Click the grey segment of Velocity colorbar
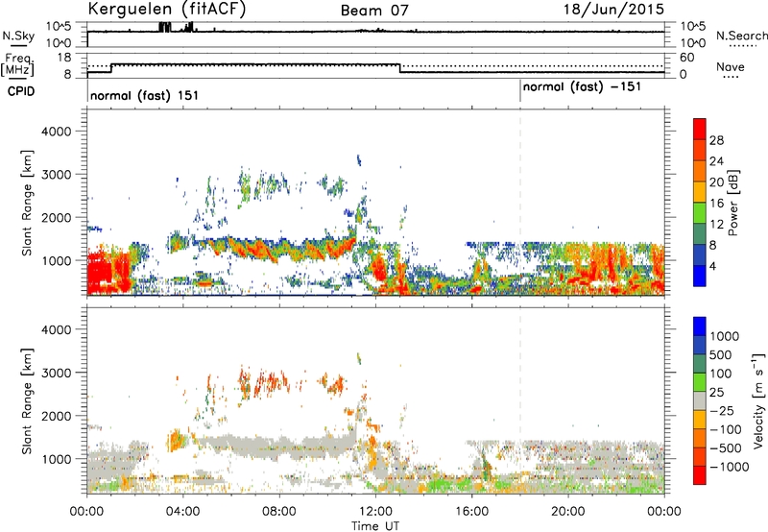 click(x=700, y=400)
